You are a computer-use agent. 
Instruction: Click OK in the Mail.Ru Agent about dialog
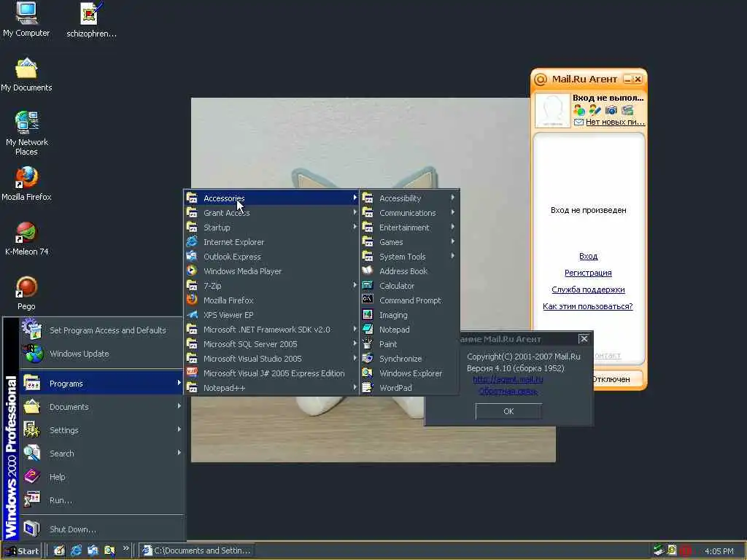508,411
